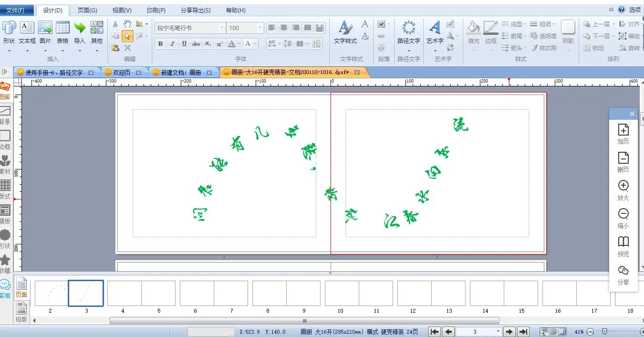Image resolution: width=644 pixels, height=337 pixels.
Task: Toggle subscript formatting
Action: point(208,43)
